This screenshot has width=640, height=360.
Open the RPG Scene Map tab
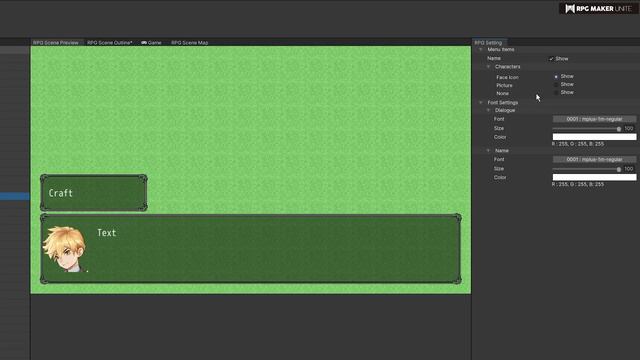click(x=189, y=42)
